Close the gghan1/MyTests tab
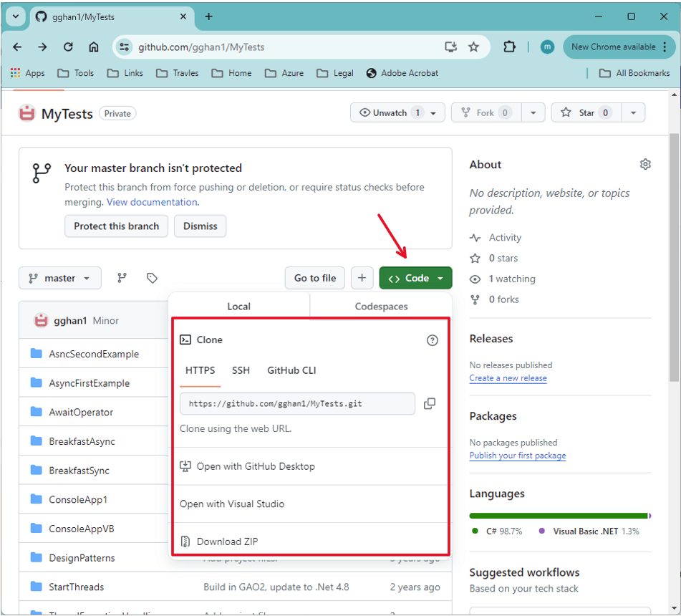The image size is (681, 616). click(x=183, y=16)
